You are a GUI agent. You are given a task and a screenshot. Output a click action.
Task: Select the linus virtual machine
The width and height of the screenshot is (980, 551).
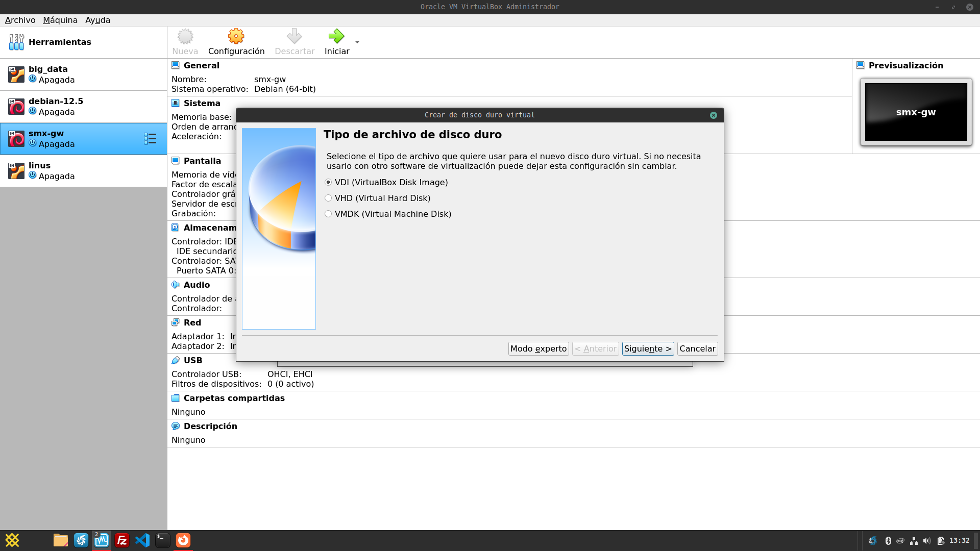(84, 171)
